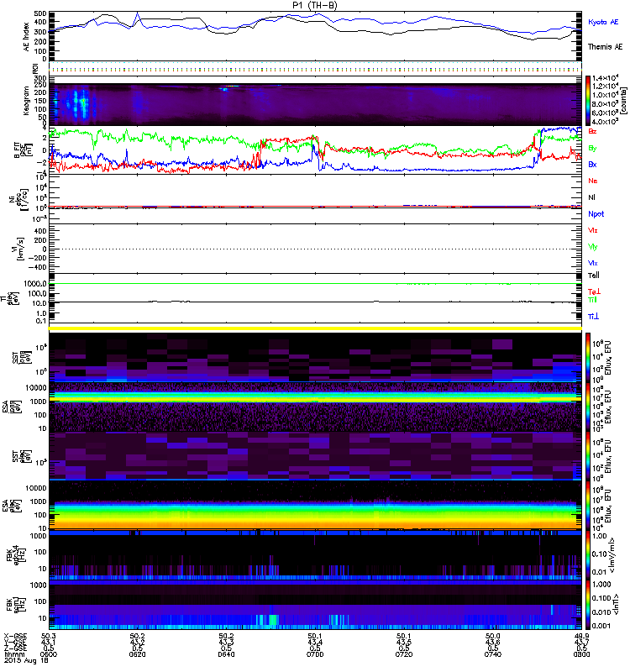Image resolution: width=630 pixels, height=672 pixels.
Task: Click the green By legend label
Action: point(592,149)
